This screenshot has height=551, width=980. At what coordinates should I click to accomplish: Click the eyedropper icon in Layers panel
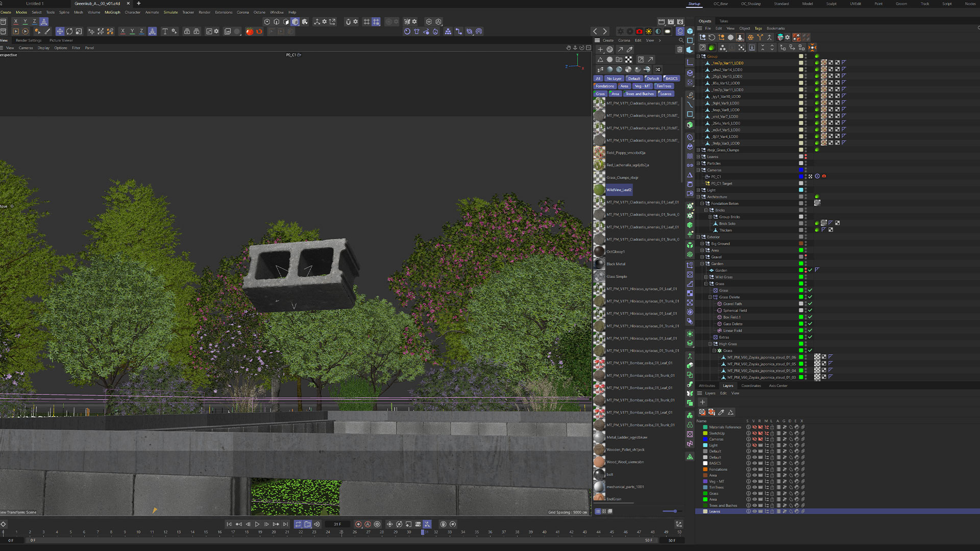[721, 412]
